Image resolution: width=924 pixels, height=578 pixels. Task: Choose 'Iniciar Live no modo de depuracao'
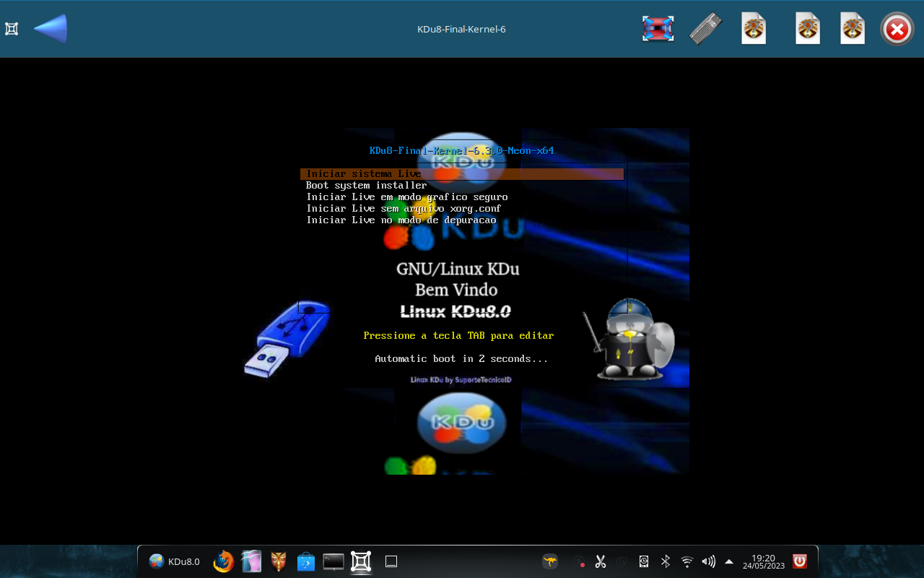401,220
